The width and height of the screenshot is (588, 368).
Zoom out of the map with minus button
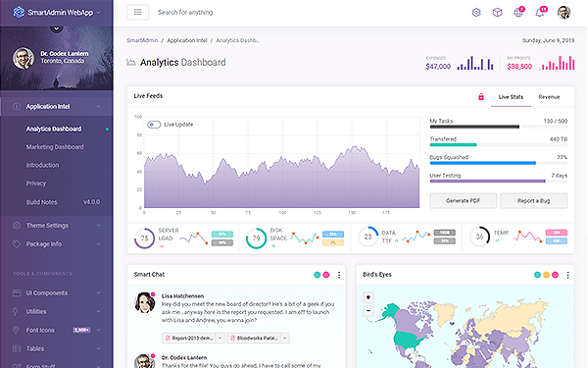pyautogui.click(x=368, y=311)
